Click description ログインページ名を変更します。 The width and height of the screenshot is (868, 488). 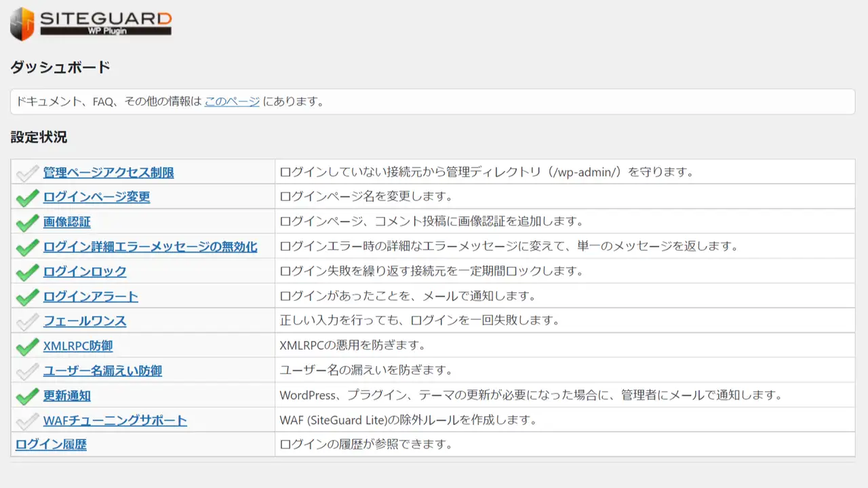(x=366, y=197)
